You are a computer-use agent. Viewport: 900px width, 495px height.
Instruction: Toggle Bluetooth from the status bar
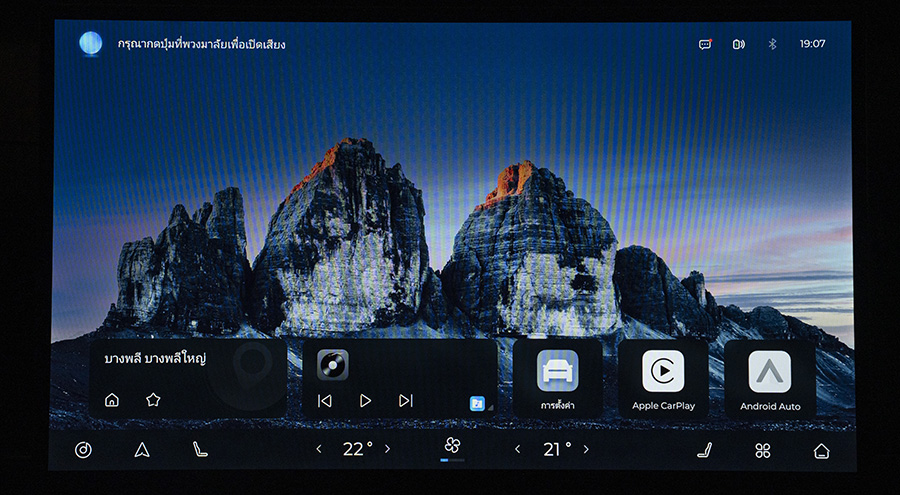tap(771, 44)
